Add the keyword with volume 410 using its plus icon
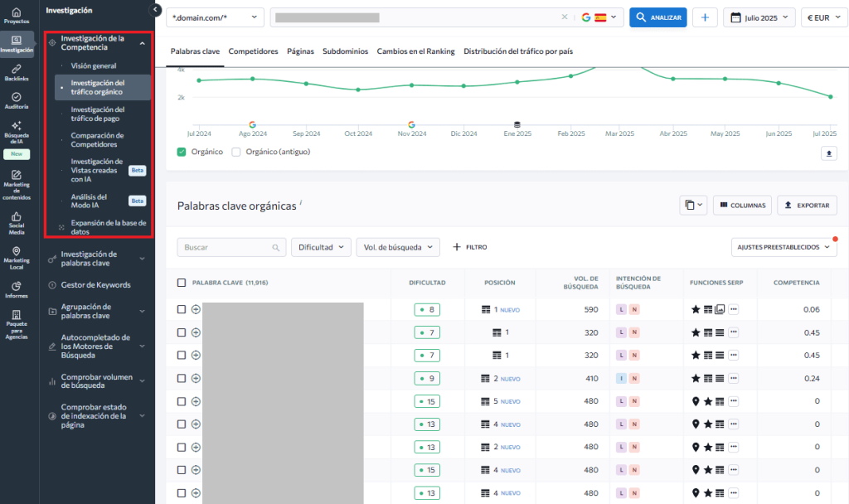Image resolution: width=849 pixels, height=504 pixels. [x=196, y=378]
